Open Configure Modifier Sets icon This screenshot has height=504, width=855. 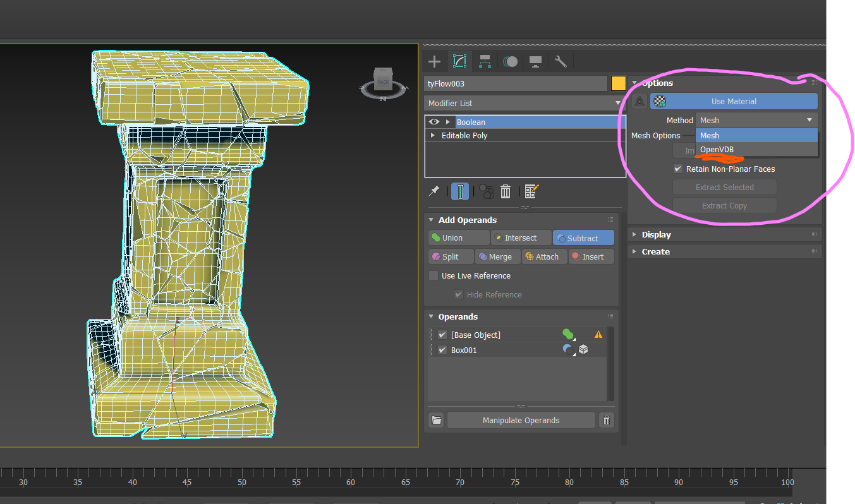tap(531, 191)
